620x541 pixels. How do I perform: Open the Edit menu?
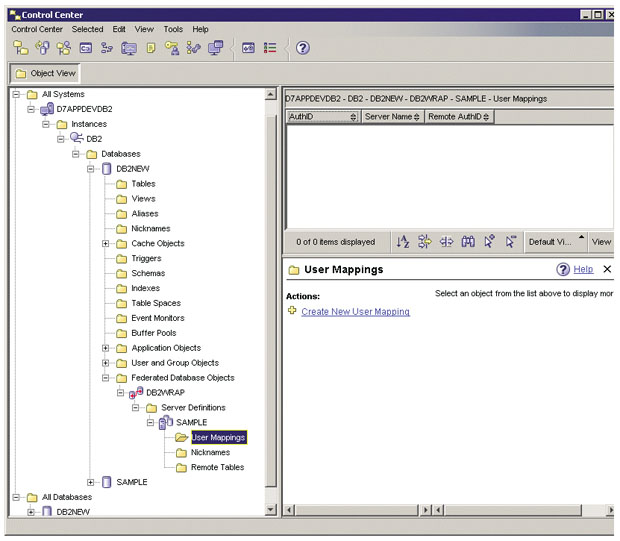coord(119,29)
